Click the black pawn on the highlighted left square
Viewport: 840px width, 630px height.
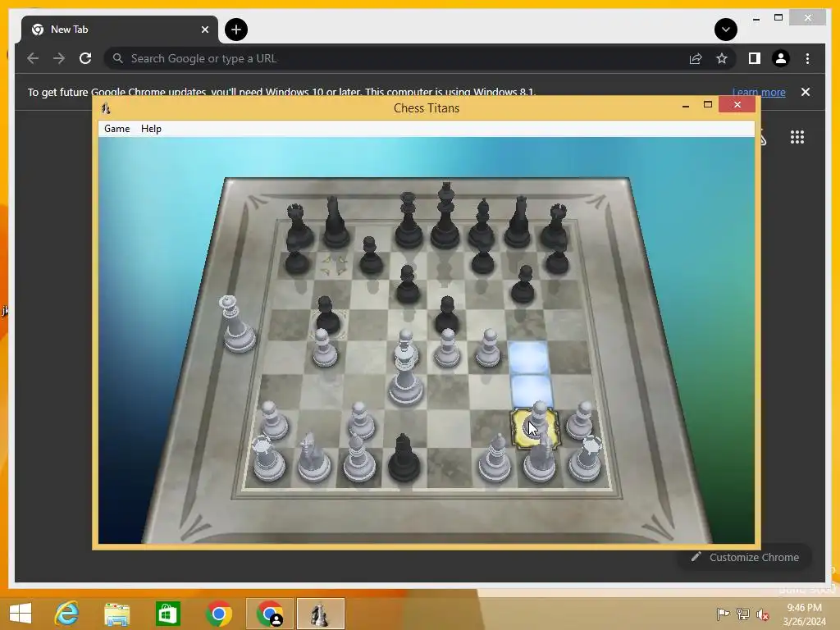point(326,315)
